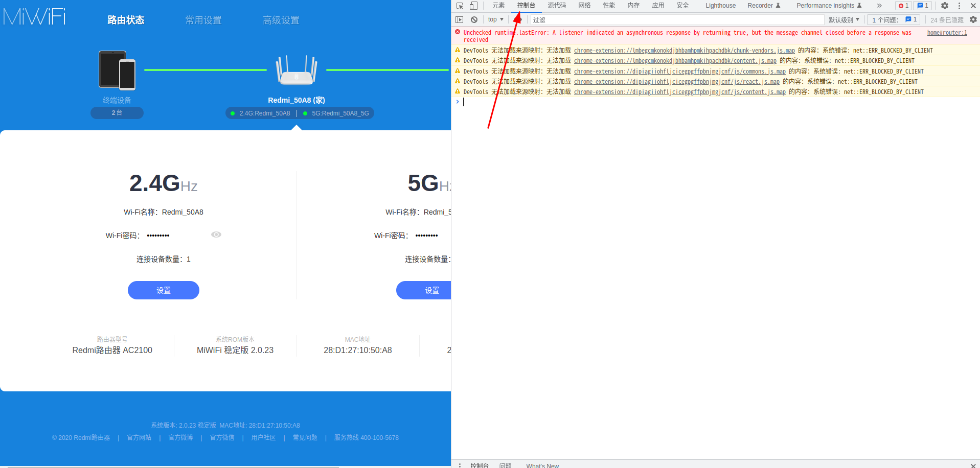
Task: Switch to the 性能 Performance tab
Action: coord(609,6)
